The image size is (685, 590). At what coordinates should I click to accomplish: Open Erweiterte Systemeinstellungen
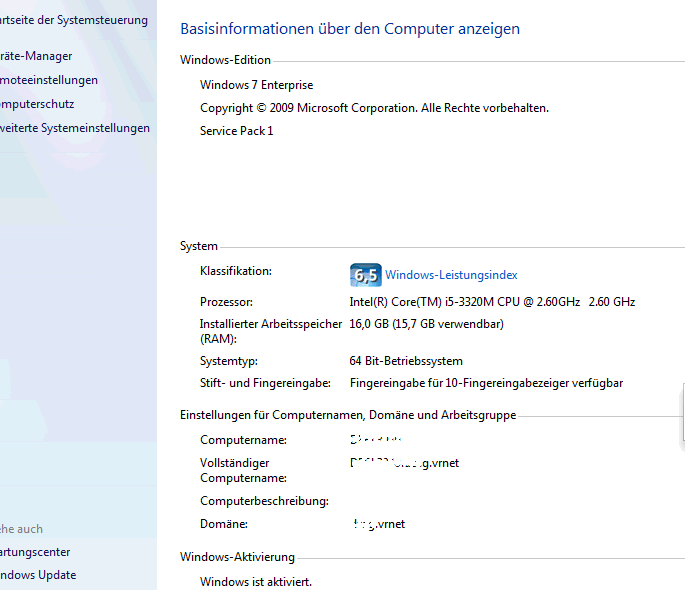click(x=75, y=128)
